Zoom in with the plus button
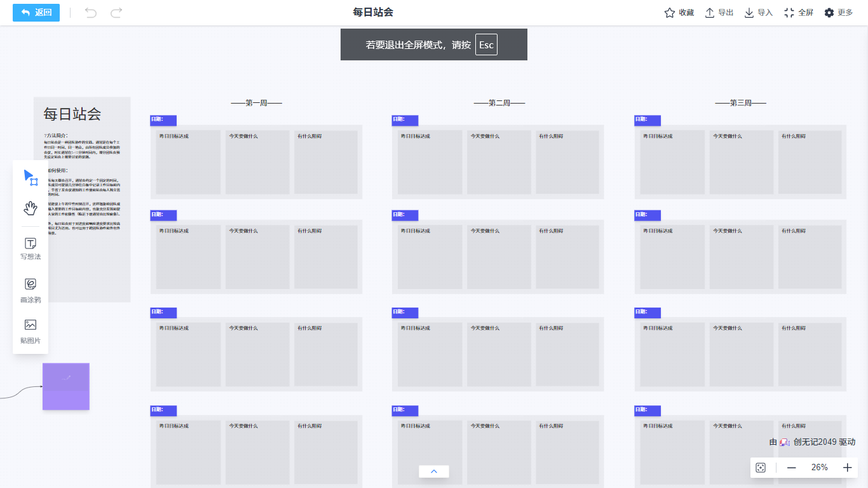Image resolution: width=868 pixels, height=488 pixels. (x=848, y=468)
